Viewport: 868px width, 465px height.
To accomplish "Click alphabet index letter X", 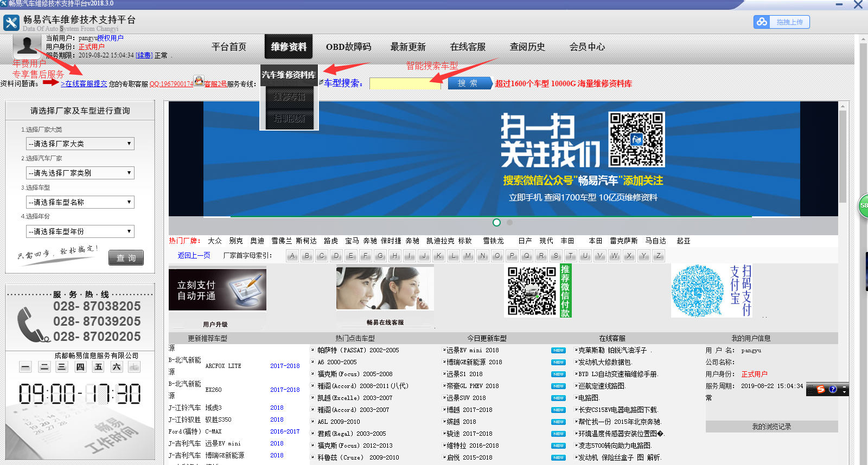I will (629, 256).
